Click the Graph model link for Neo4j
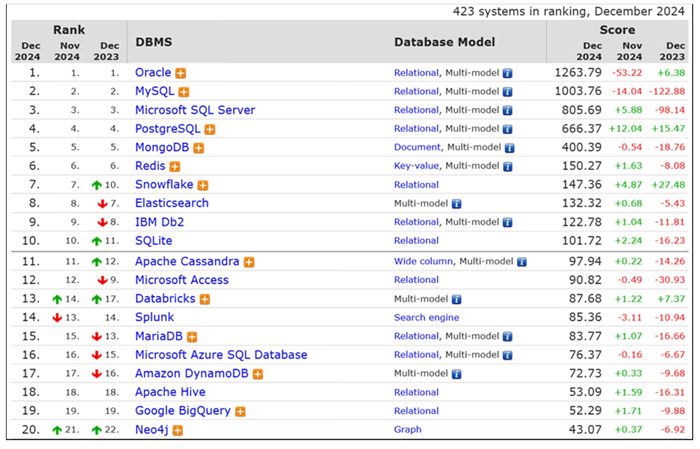This screenshot has height=449, width=700. (x=408, y=429)
